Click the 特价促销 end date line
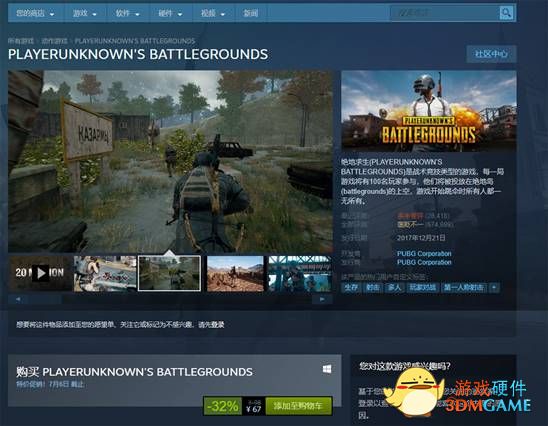Screen dimensions: 548x426 pyautogui.click(x=50, y=384)
